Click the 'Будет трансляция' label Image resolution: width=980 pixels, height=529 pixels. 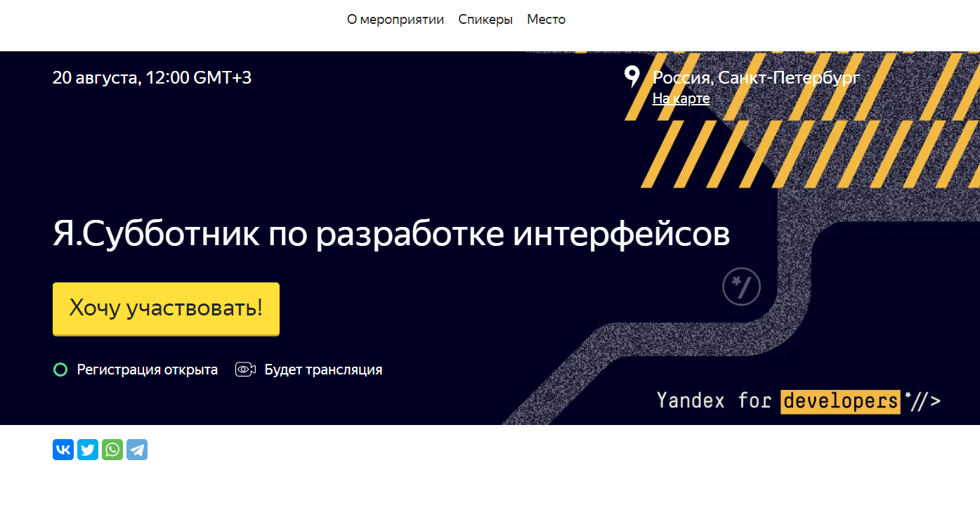(323, 370)
